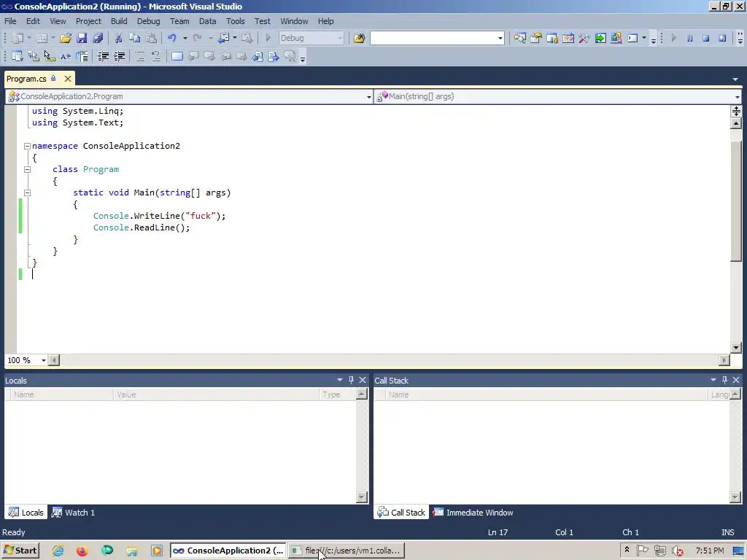Open Locals panel window position menu
747x560 pixels.
point(340,380)
